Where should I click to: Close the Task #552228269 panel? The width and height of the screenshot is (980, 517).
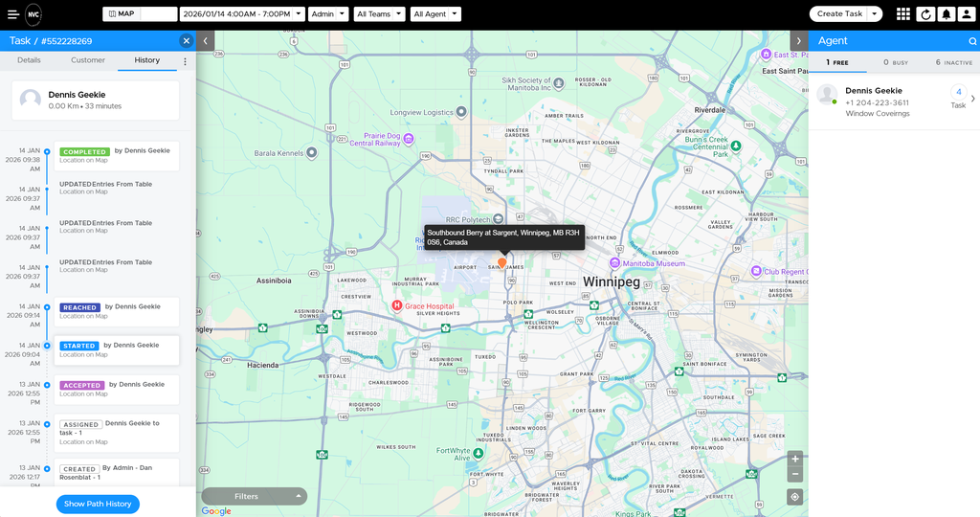[x=186, y=41]
